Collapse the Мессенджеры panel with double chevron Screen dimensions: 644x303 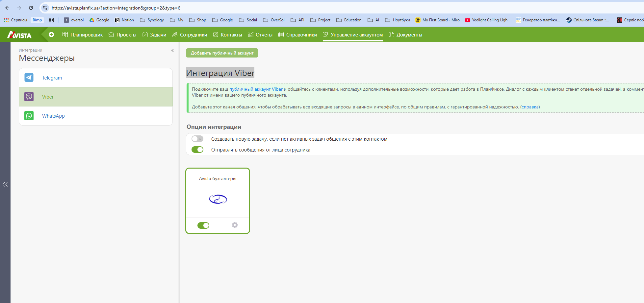click(172, 50)
